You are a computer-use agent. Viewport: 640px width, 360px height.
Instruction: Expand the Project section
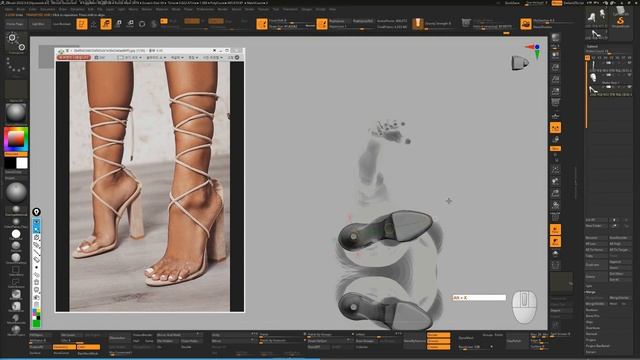pos(591,340)
